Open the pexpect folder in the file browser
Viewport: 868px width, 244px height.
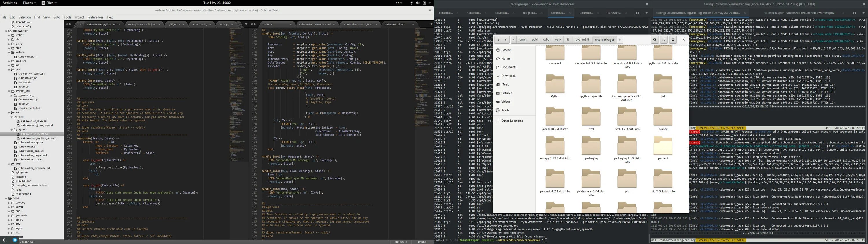(x=663, y=146)
